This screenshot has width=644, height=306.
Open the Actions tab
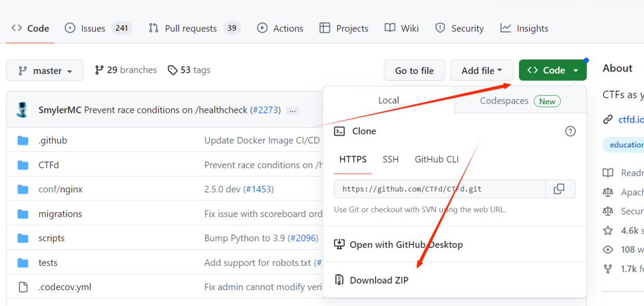point(280,29)
